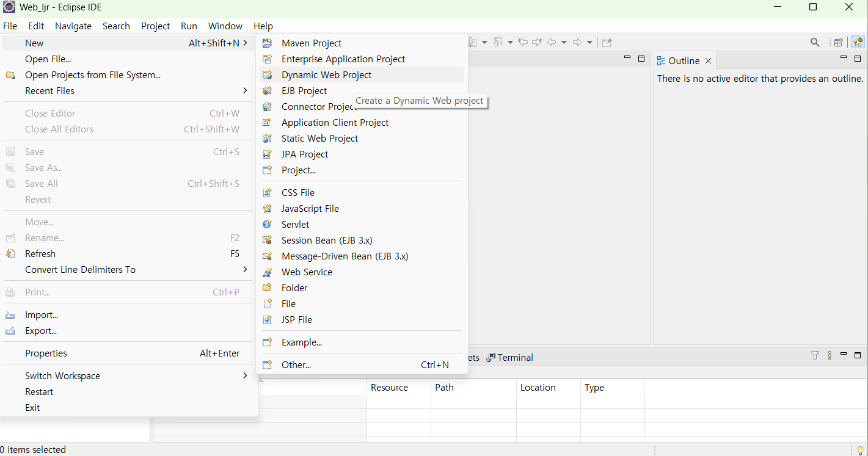Select Web Service in submenu
The height and width of the screenshot is (456, 868).
(x=362, y=272)
